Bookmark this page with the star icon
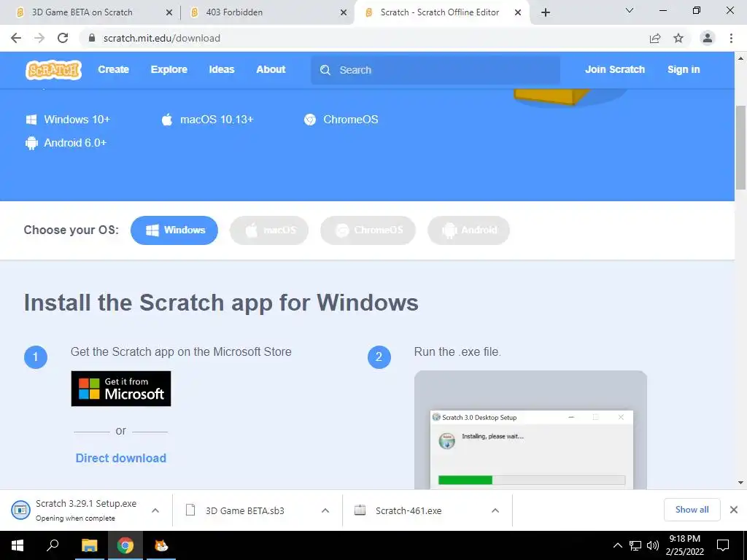Screen dimensions: 747x560 (678, 38)
